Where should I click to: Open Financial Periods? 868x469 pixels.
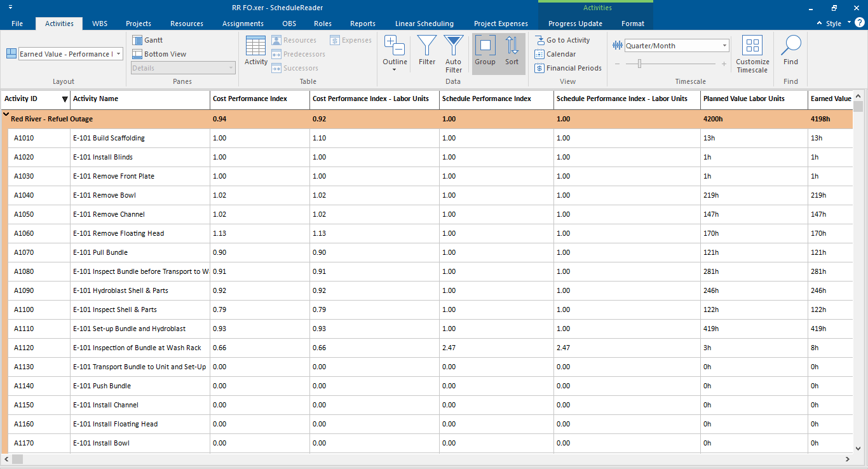pos(568,68)
